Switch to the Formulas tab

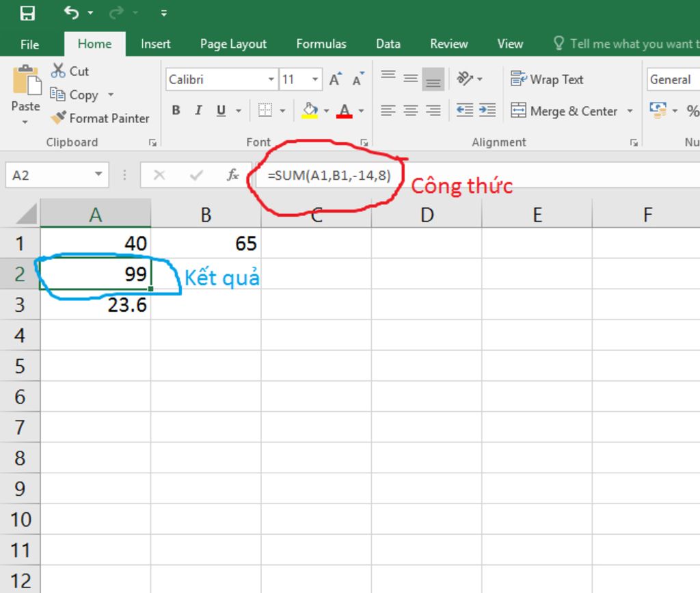[x=321, y=44]
